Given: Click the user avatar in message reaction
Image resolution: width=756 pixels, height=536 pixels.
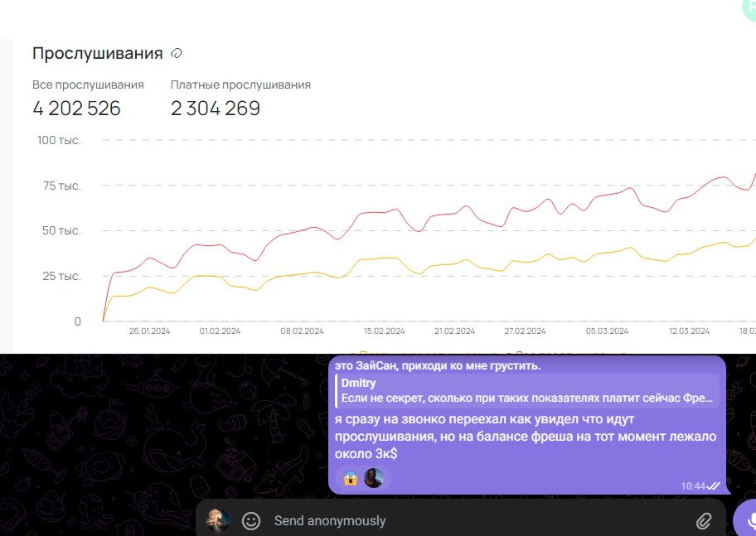Looking at the screenshot, I should [x=374, y=478].
